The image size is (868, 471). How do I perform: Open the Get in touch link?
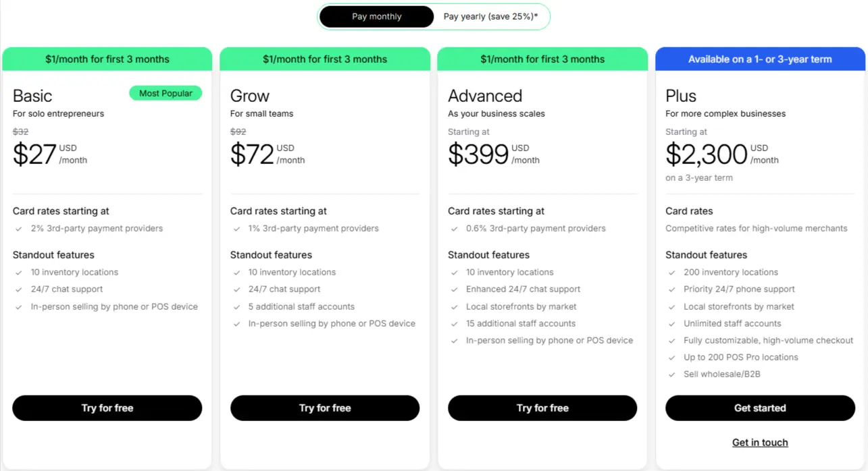pyautogui.click(x=760, y=443)
